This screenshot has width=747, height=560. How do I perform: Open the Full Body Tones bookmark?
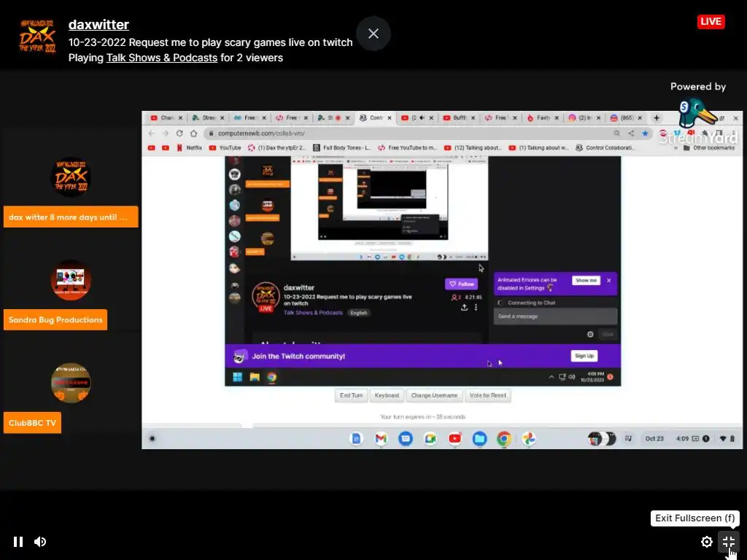[341, 147]
